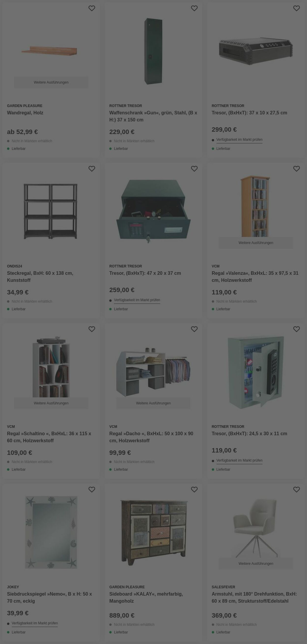Check market availability for the 299,00 € Tresor
The width and height of the screenshot is (307, 644).
pos(239,140)
